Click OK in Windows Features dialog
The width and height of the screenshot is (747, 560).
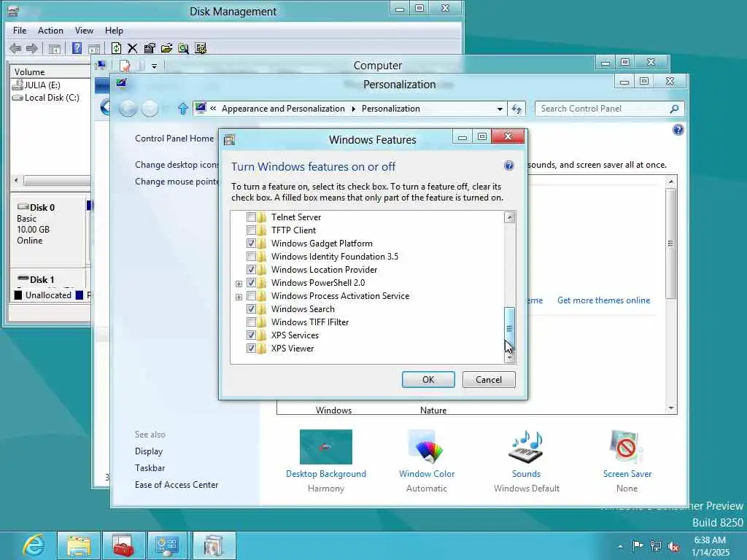point(428,379)
